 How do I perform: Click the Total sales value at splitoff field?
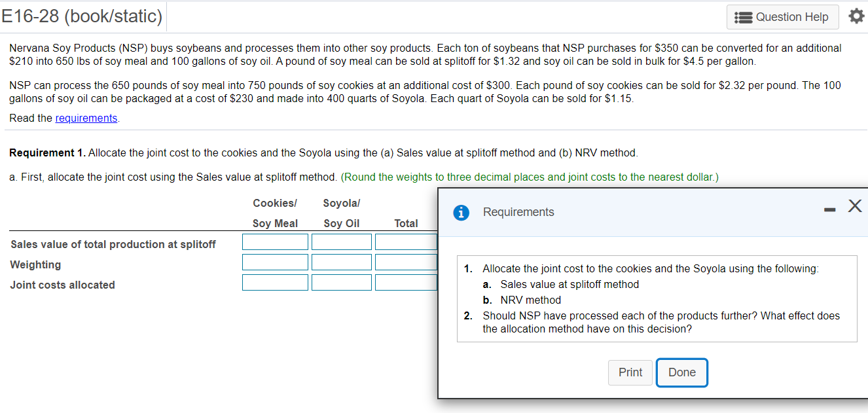point(406,242)
